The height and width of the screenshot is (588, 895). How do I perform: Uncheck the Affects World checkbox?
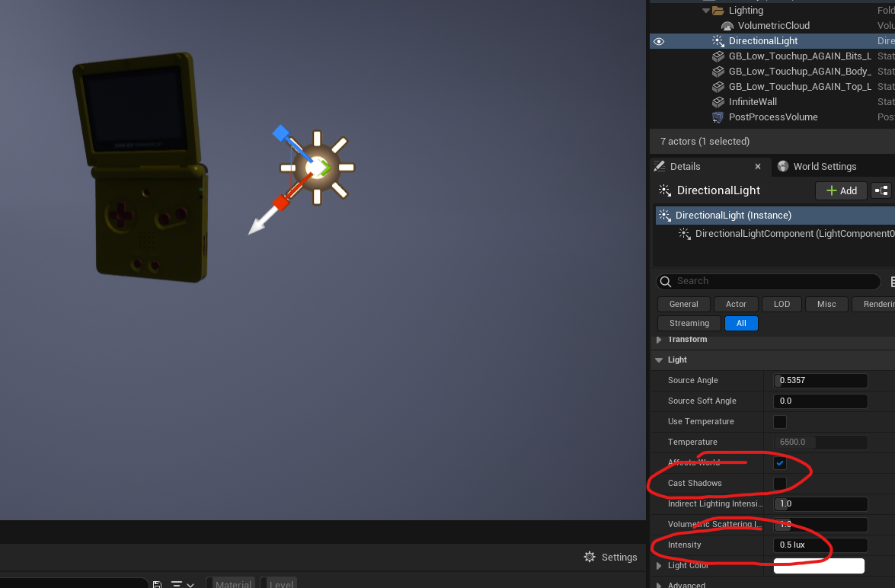(780, 462)
